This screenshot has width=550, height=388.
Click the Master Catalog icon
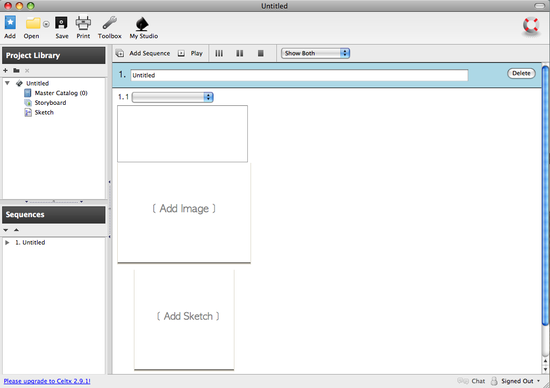[x=28, y=93]
